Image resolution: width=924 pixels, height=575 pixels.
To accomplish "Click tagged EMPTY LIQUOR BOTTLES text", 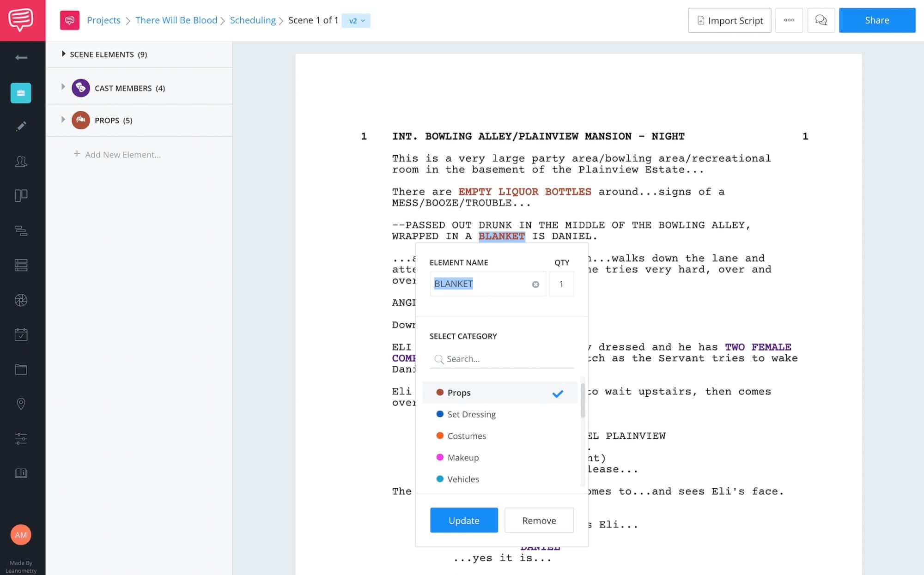I will pyautogui.click(x=524, y=192).
